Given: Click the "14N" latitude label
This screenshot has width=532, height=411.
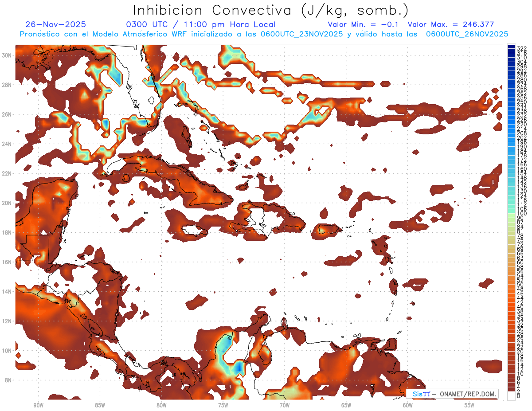Looking at the screenshot, I should 8,291.
